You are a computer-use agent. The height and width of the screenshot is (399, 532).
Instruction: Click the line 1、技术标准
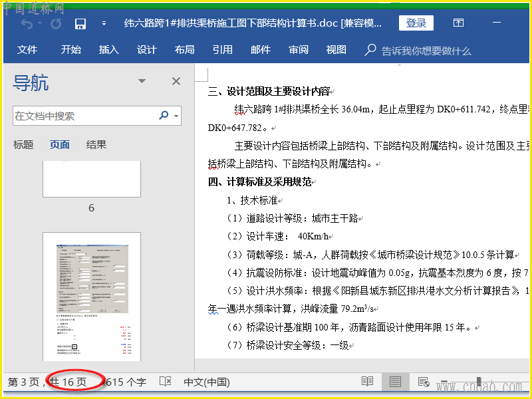252,200
